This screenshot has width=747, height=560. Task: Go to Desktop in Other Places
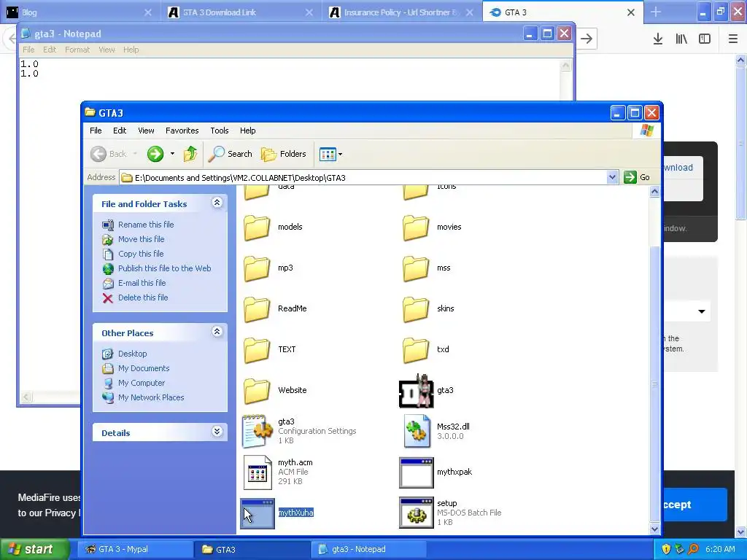pyautogui.click(x=133, y=354)
